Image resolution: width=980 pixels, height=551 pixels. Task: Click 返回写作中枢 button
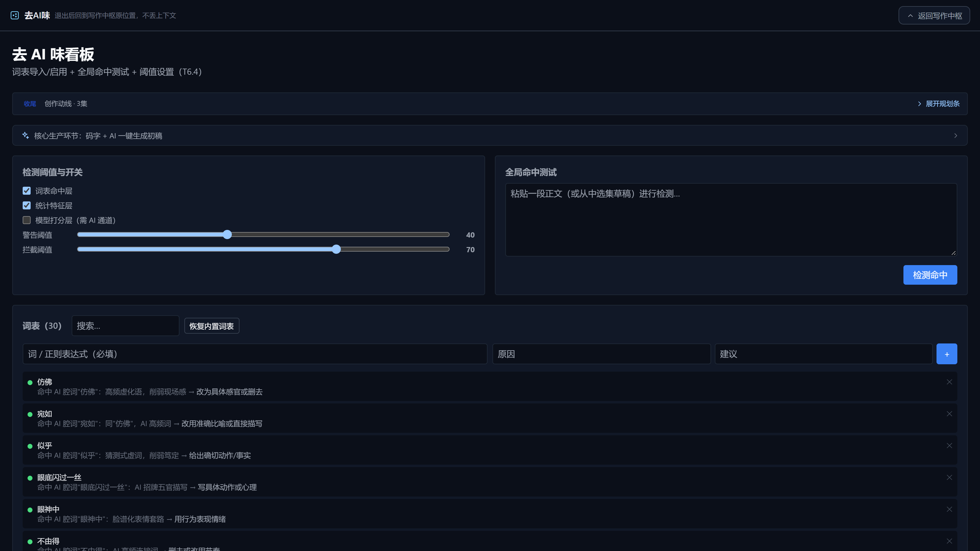(x=934, y=16)
